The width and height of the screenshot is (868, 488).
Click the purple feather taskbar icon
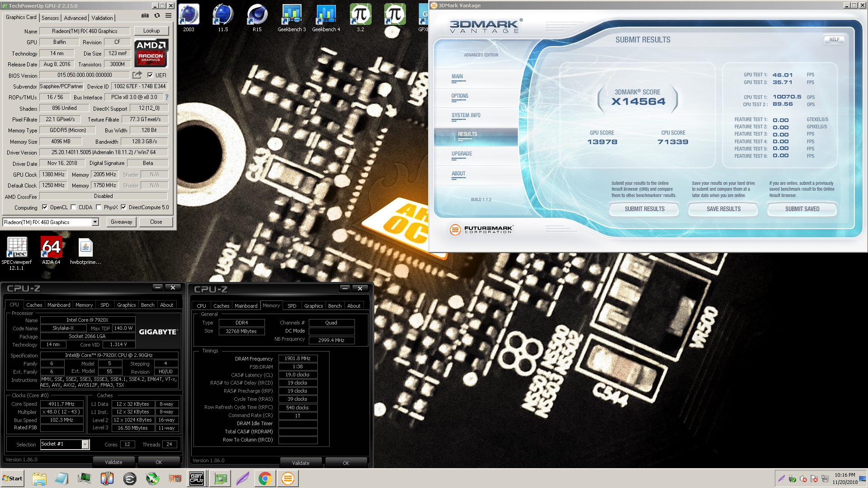click(x=243, y=479)
